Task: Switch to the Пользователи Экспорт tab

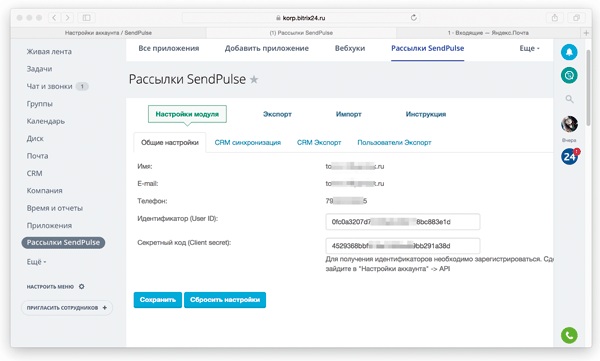Action: [394, 142]
